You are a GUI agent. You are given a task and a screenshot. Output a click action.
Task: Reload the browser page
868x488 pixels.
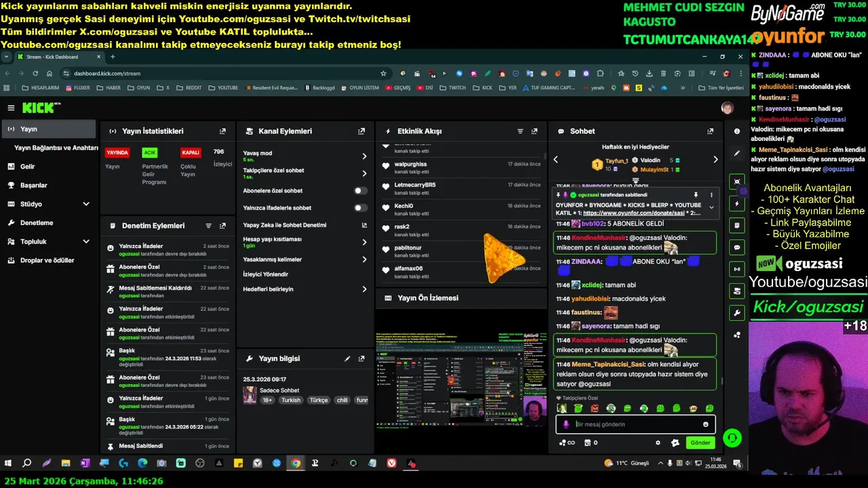(x=35, y=73)
